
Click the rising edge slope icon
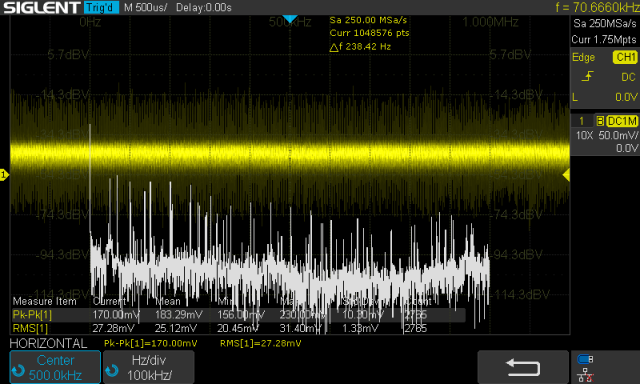click(587, 76)
